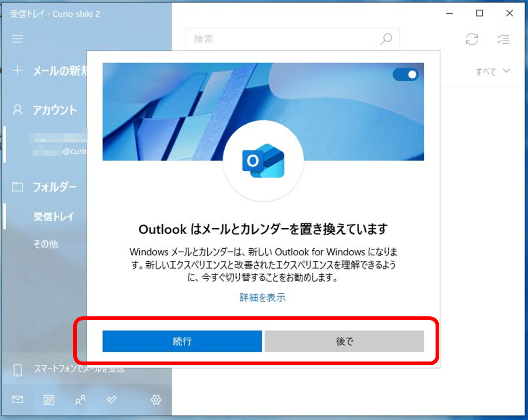Click the smartphone mail promo icon

[x=18, y=370]
